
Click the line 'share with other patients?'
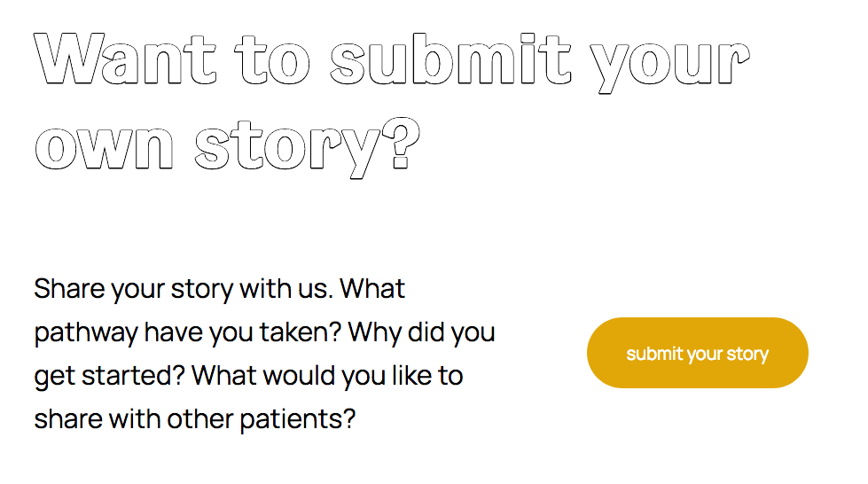[194, 418]
